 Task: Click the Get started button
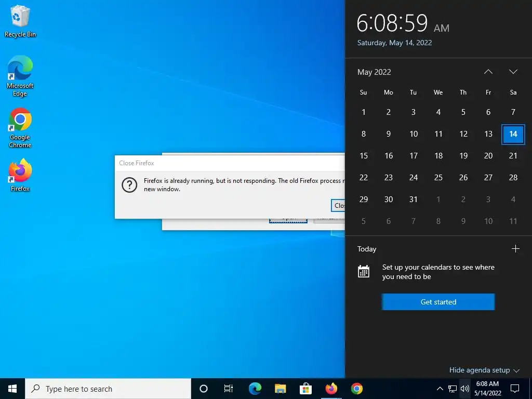(x=438, y=302)
